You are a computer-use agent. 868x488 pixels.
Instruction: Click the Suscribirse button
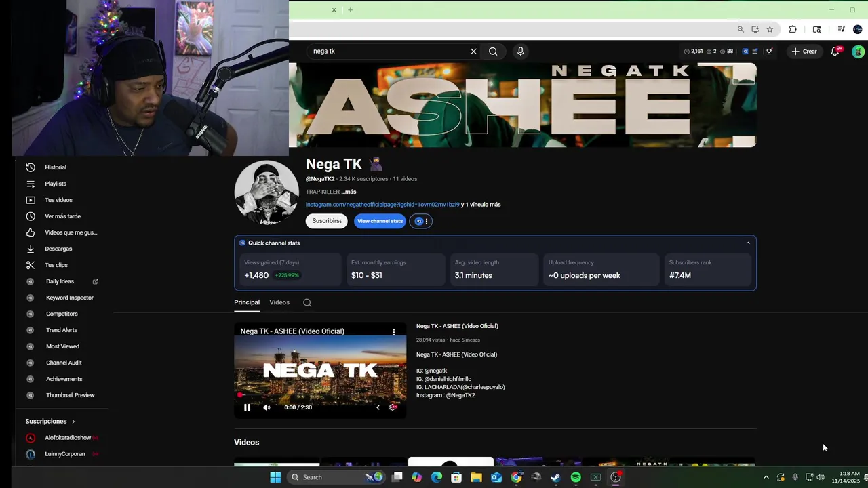327,221
